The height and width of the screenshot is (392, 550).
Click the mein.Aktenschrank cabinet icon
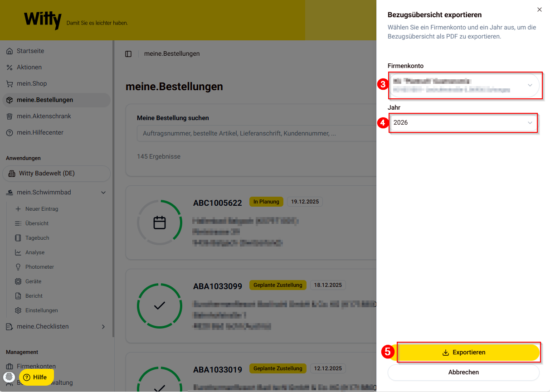10,116
